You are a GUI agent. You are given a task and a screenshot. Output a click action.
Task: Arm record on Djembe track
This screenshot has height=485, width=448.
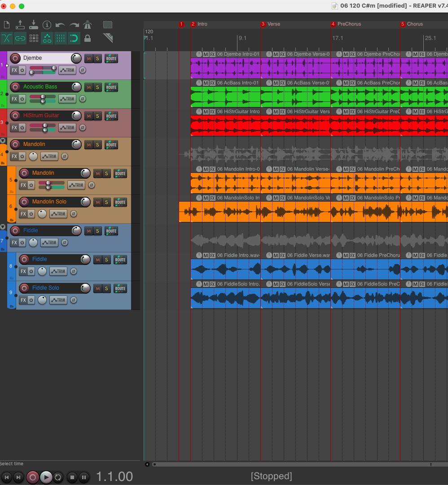click(15, 58)
